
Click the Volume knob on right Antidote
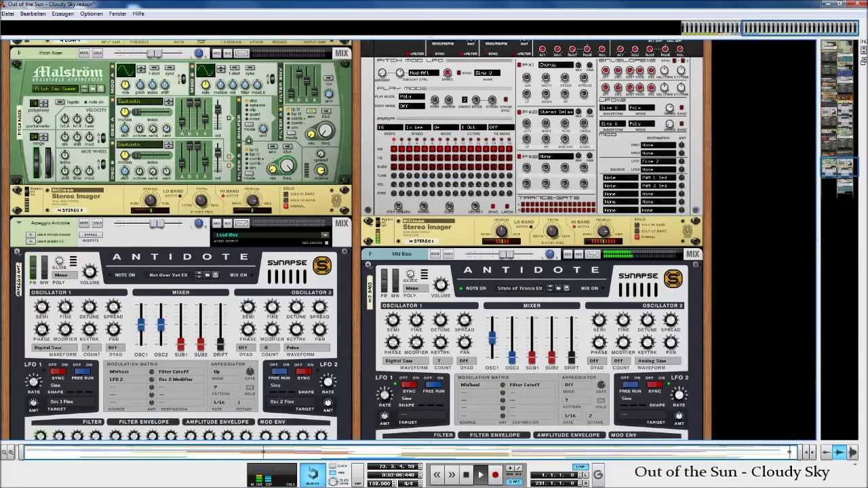[x=441, y=285]
